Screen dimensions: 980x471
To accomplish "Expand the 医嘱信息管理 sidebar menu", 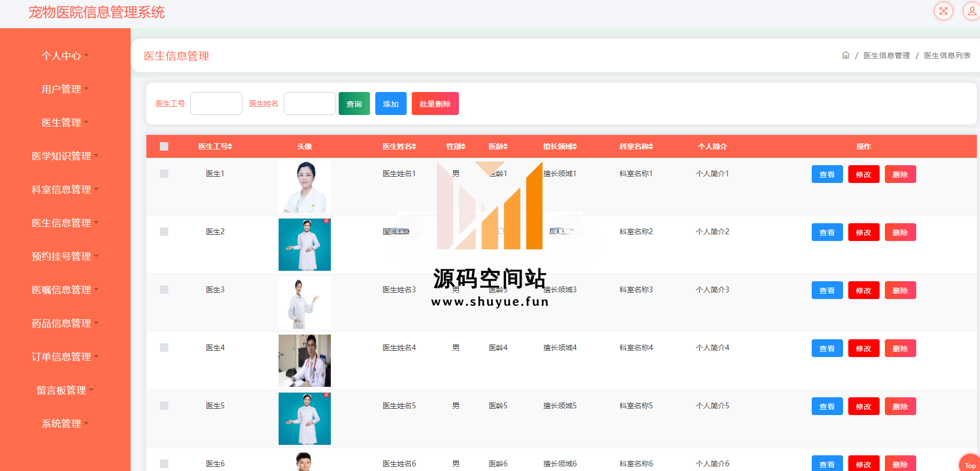I will (65, 290).
